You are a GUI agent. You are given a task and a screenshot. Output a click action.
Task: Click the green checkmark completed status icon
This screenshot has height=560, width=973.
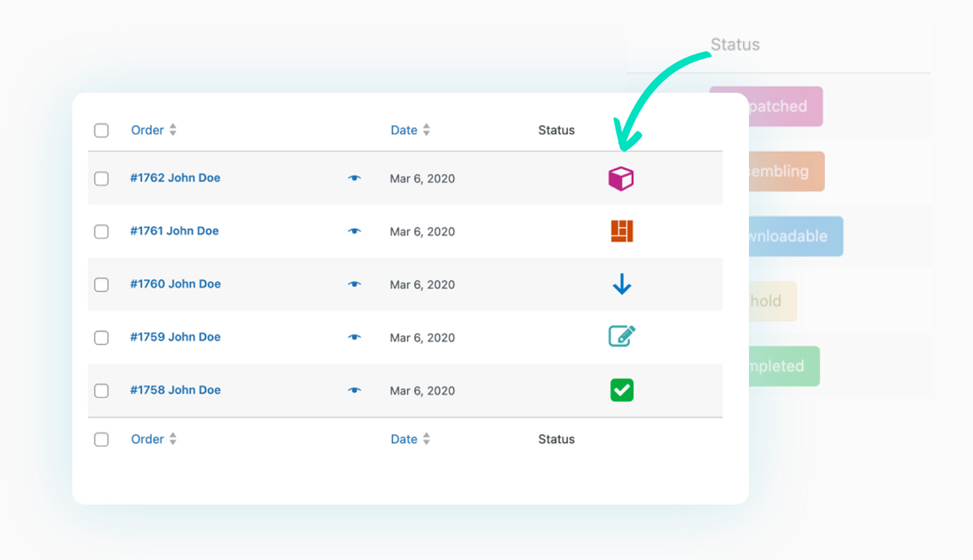click(x=622, y=390)
